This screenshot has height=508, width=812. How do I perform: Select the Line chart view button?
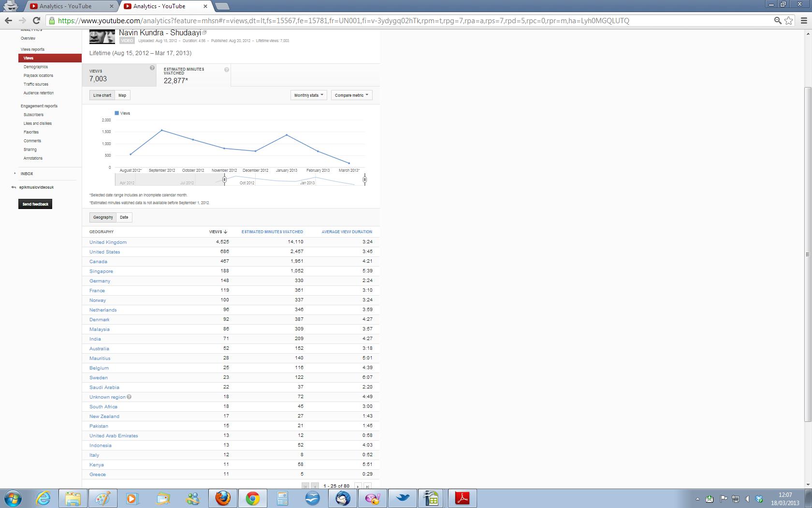pyautogui.click(x=102, y=95)
